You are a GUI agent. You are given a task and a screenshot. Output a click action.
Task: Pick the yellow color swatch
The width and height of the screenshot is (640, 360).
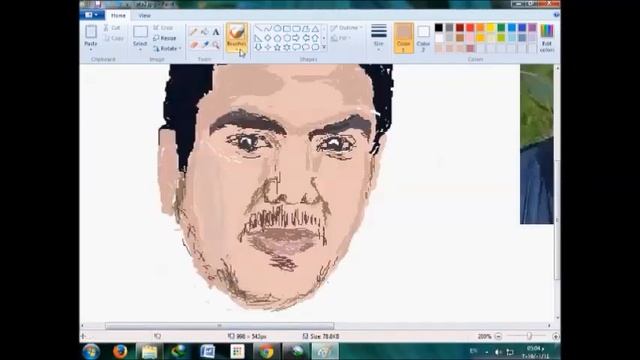tap(491, 28)
